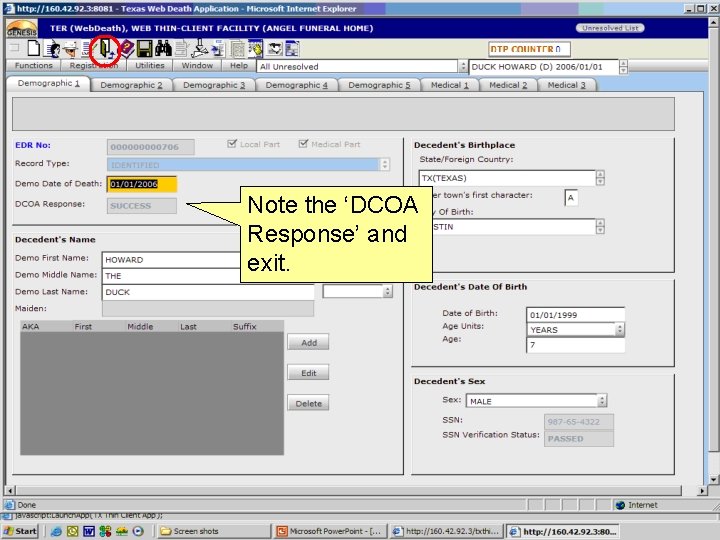
Task: Switch to Screen shots taskbar folder
Action: [213, 531]
